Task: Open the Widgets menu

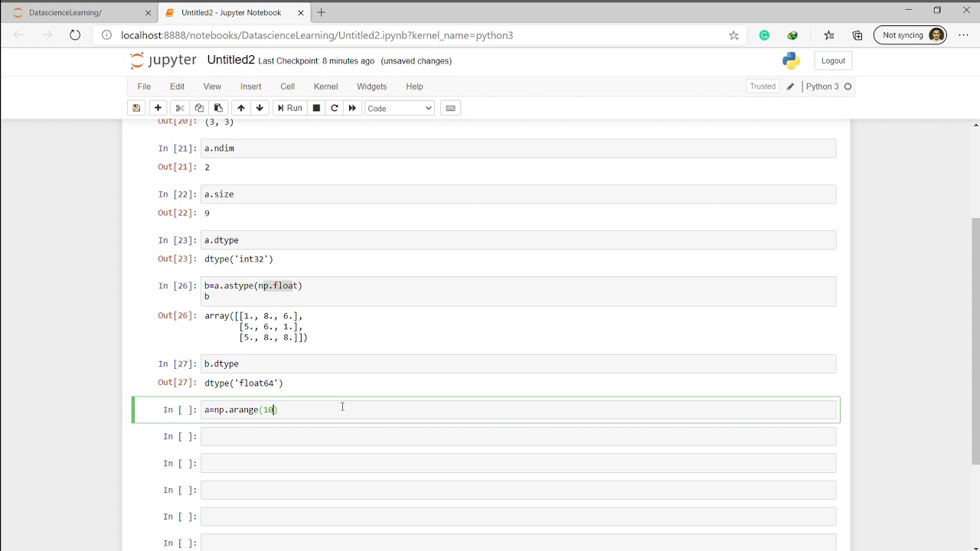Action: pyautogui.click(x=371, y=86)
